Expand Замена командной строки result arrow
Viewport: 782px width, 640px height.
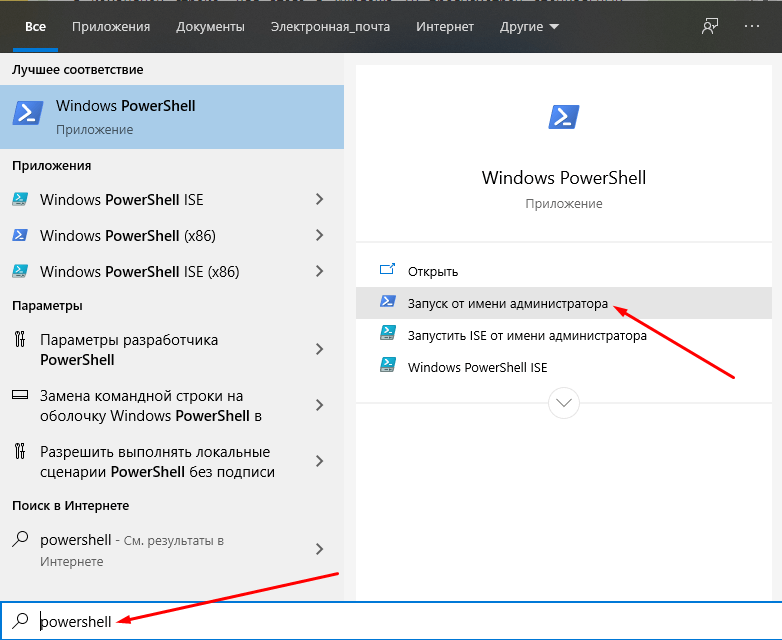tap(320, 405)
